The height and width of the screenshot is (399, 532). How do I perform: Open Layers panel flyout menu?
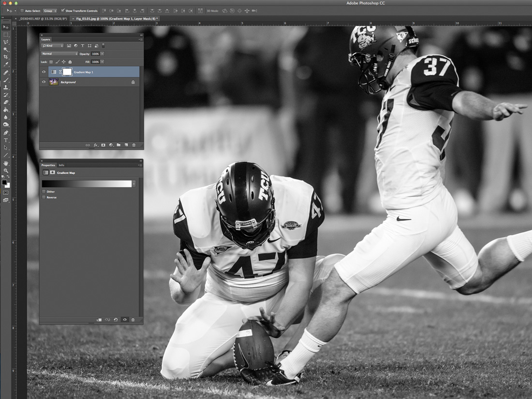point(140,39)
